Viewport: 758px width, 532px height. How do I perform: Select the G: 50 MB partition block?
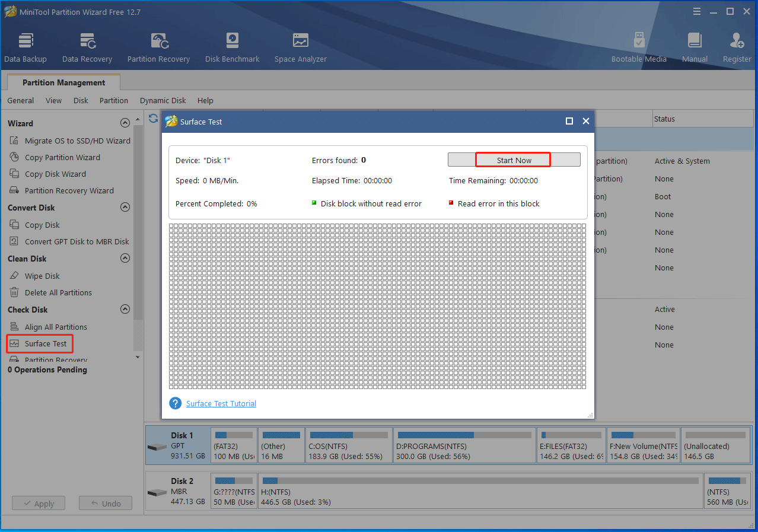(234, 490)
